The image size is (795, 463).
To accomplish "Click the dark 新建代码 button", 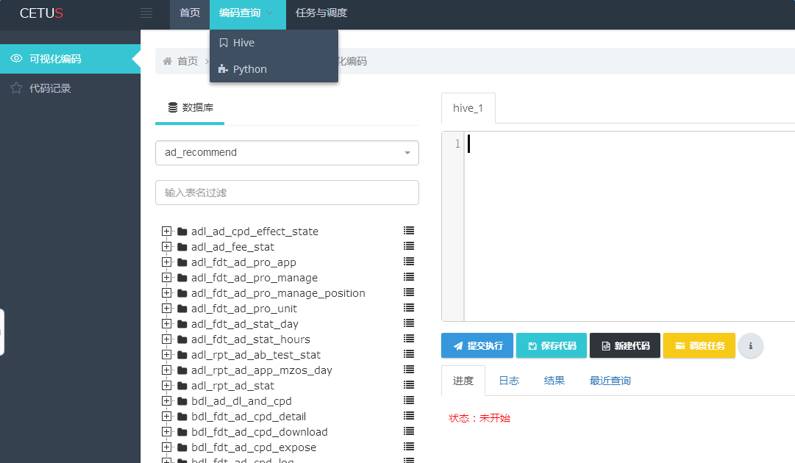I will pos(625,346).
